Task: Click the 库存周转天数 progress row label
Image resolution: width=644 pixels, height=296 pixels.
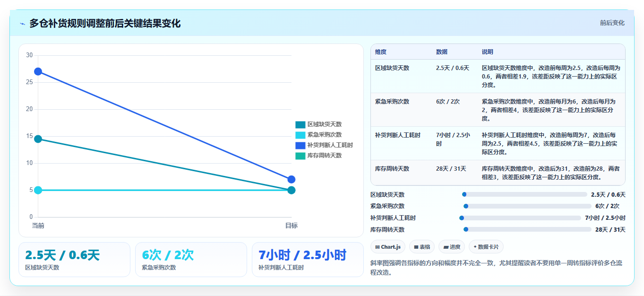Action: click(x=387, y=230)
